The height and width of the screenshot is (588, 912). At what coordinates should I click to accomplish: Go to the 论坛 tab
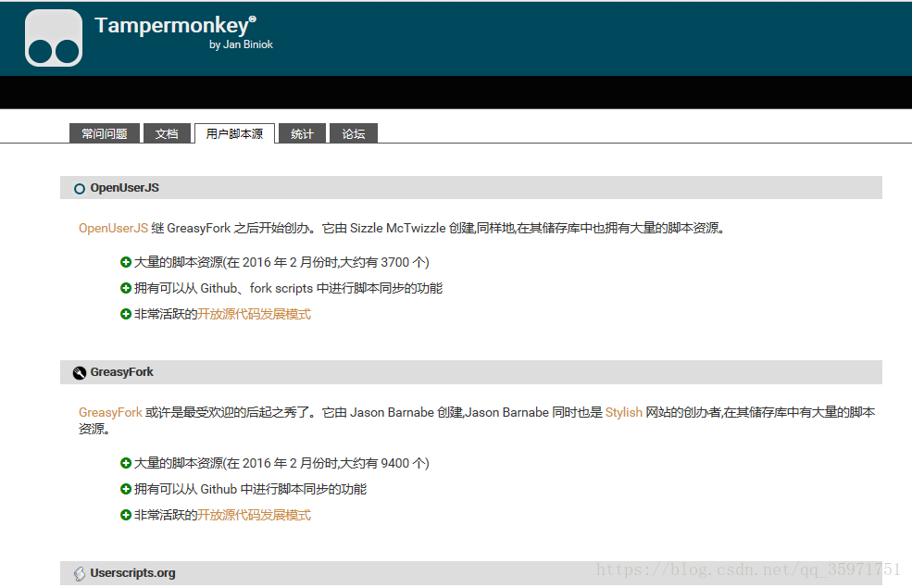(x=354, y=133)
